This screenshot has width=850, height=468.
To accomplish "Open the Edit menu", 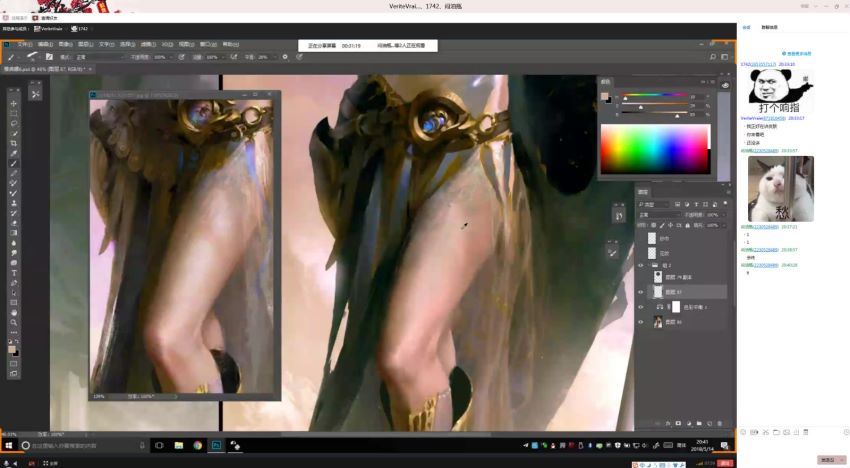I will point(46,44).
